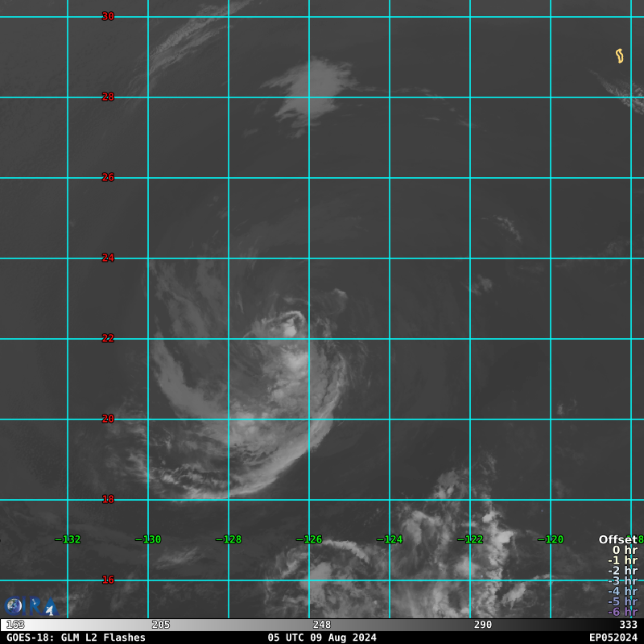Click the longitude label -122
The width and height of the screenshot is (644, 644).
pyautogui.click(x=470, y=539)
